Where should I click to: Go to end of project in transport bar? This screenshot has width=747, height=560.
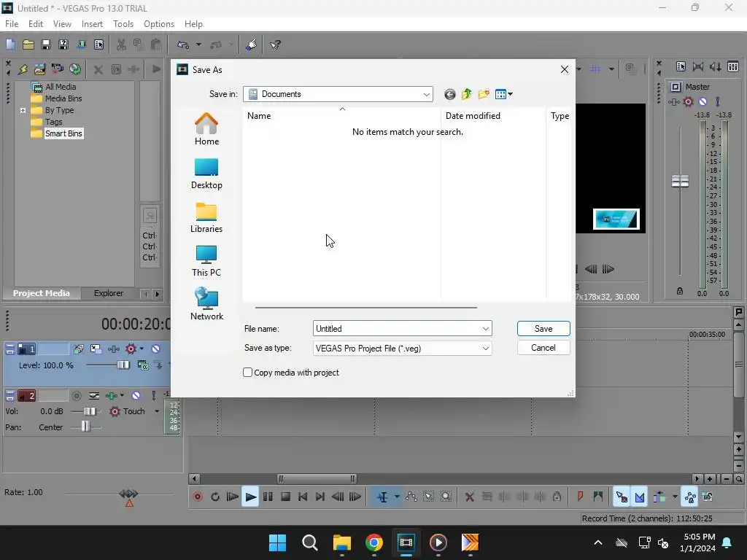pyautogui.click(x=320, y=497)
